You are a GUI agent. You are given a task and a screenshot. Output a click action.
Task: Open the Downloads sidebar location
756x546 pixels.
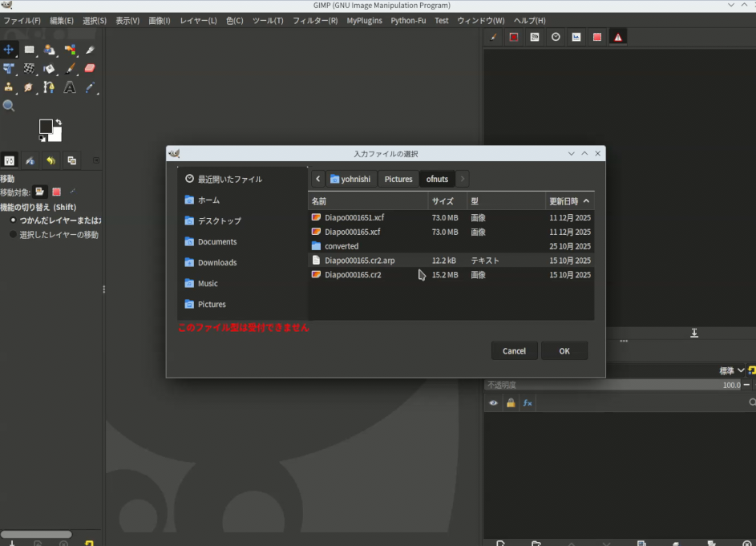click(x=242, y=262)
